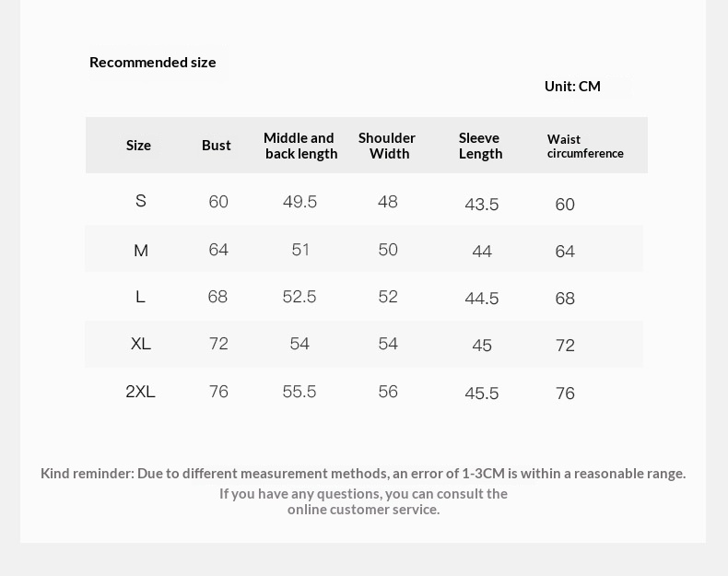Click the XL waist circumference value 72

pos(565,346)
